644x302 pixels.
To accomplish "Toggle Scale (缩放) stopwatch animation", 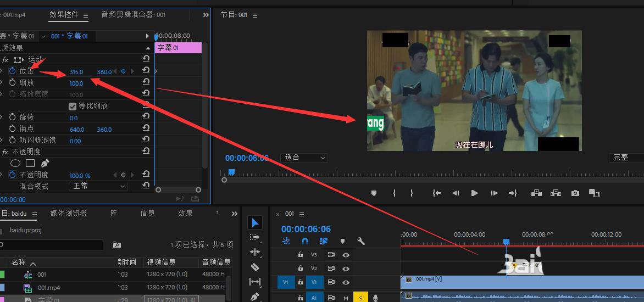I will (12, 82).
